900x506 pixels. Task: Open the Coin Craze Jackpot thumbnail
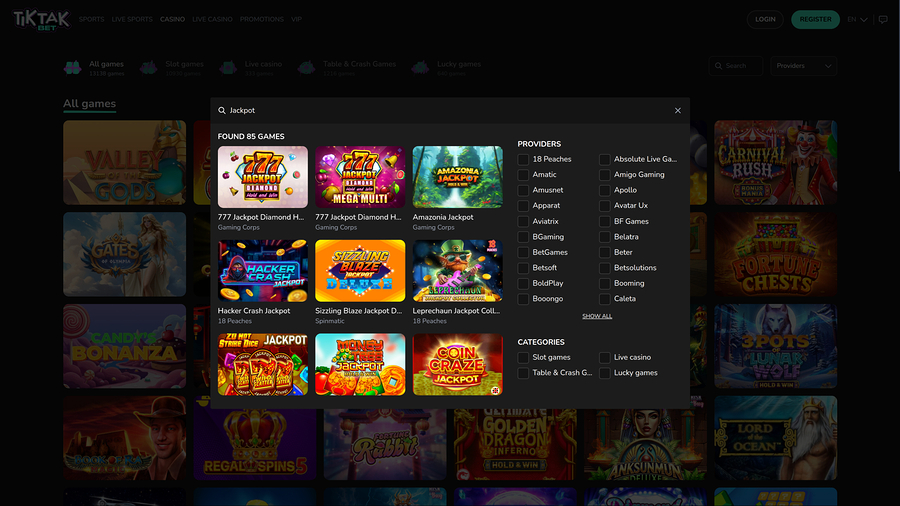pos(457,364)
